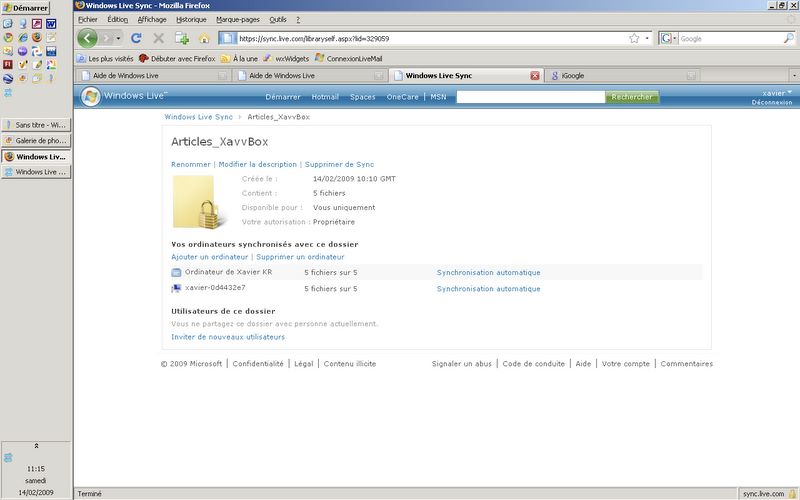Open the Les plus visités bookmark folder
800x500 pixels.
[105, 59]
